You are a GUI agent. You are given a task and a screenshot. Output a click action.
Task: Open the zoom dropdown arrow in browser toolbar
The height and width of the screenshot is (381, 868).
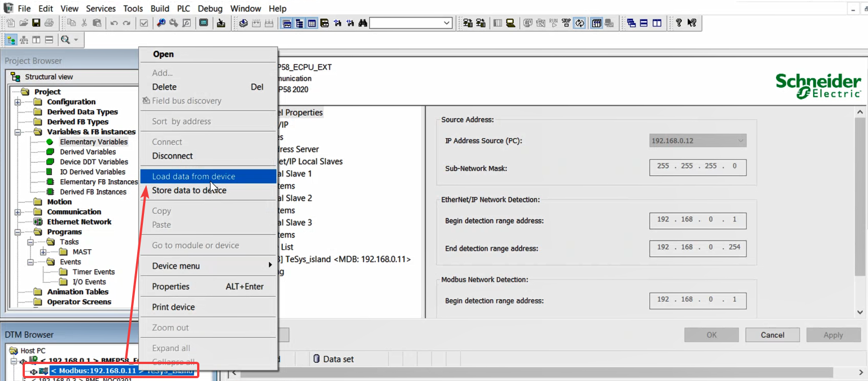click(76, 40)
